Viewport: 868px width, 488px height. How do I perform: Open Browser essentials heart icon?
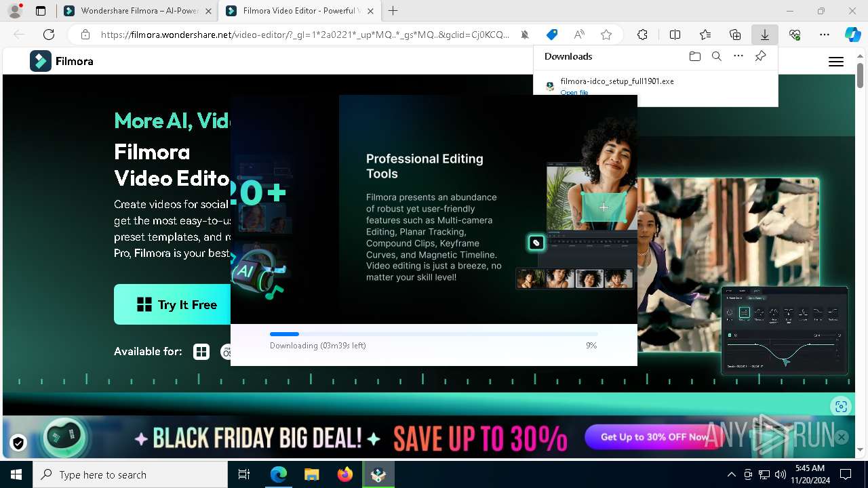(795, 35)
